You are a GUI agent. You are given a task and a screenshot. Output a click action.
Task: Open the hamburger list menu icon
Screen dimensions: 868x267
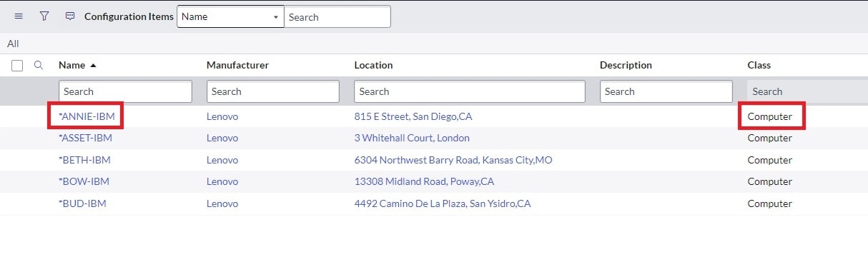(x=19, y=16)
